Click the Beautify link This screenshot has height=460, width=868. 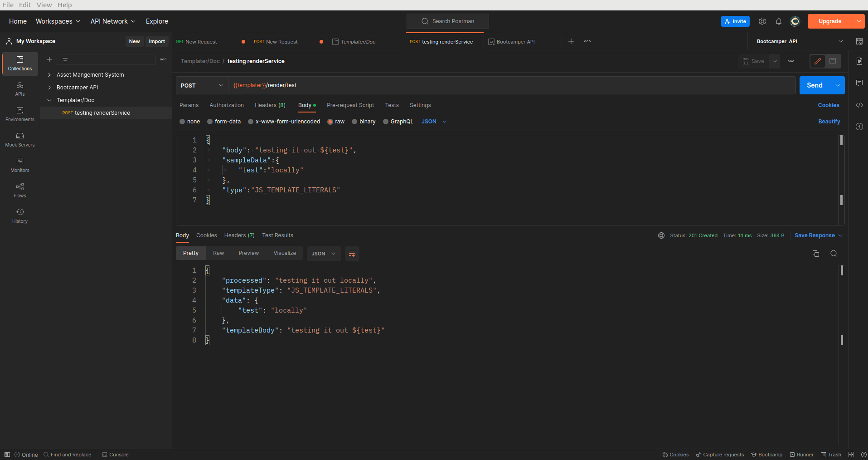click(829, 122)
